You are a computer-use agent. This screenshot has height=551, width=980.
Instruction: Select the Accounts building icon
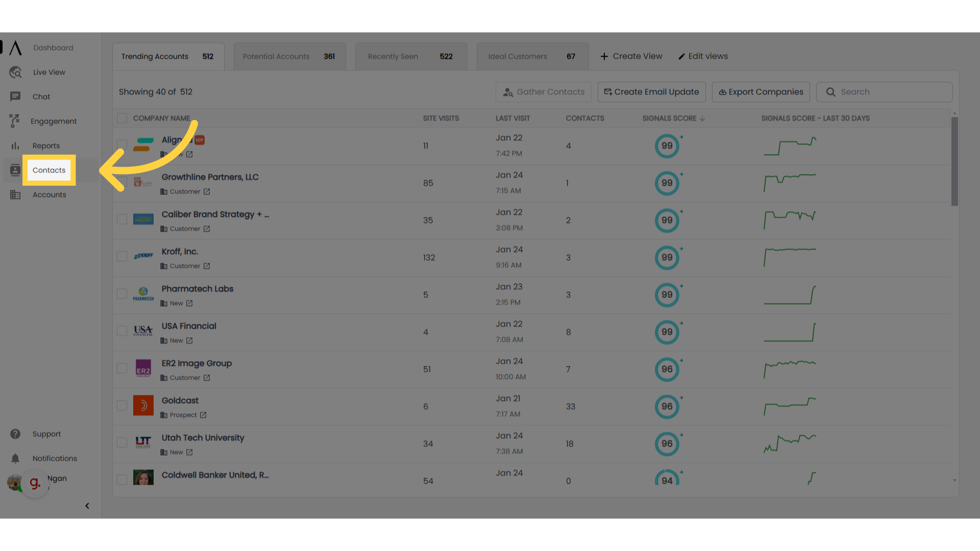click(15, 194)
